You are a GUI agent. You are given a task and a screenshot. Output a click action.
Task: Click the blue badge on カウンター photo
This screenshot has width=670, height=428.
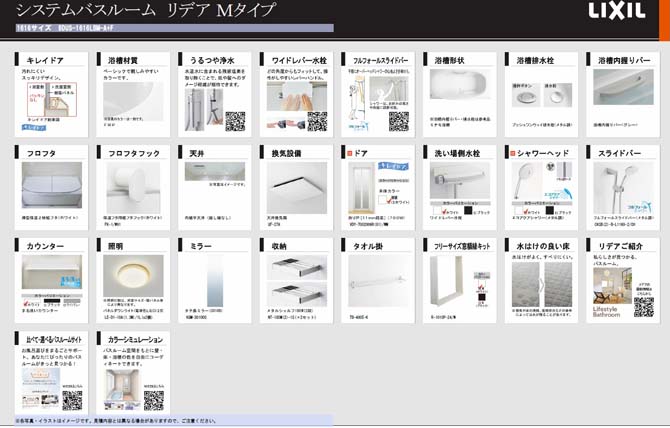[x=71, y=281]
